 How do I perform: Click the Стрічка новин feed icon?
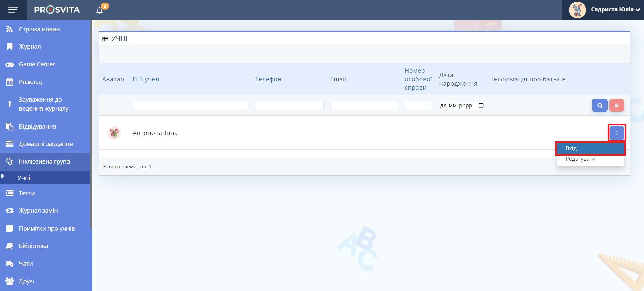coord(10,29)
